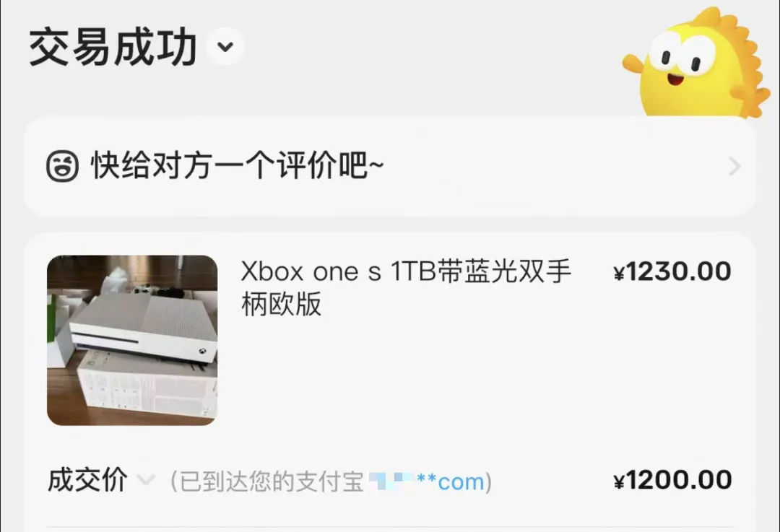The width and height of the screenshot is (780, 532).
Task: Click the 成交价 label
Action: (87, 480)
